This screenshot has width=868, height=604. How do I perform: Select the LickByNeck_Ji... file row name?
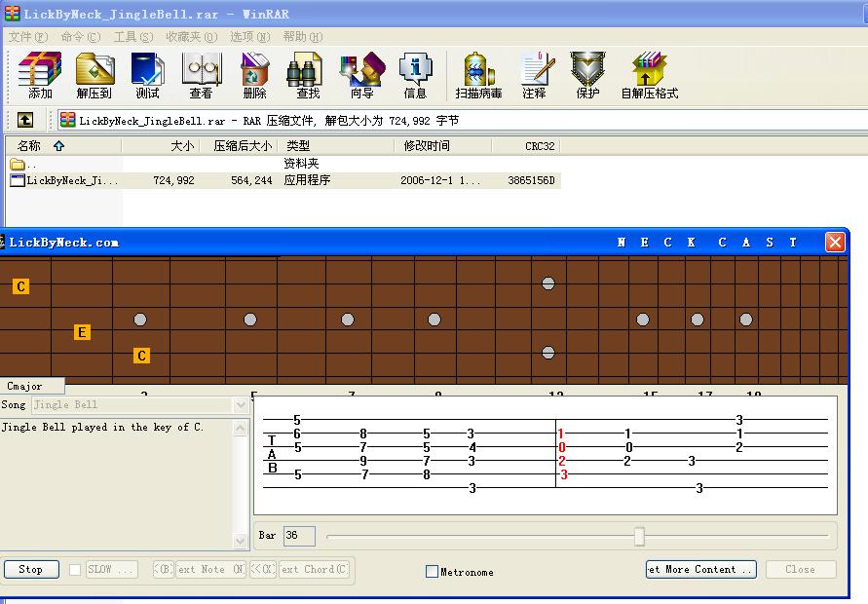[72, 180]
